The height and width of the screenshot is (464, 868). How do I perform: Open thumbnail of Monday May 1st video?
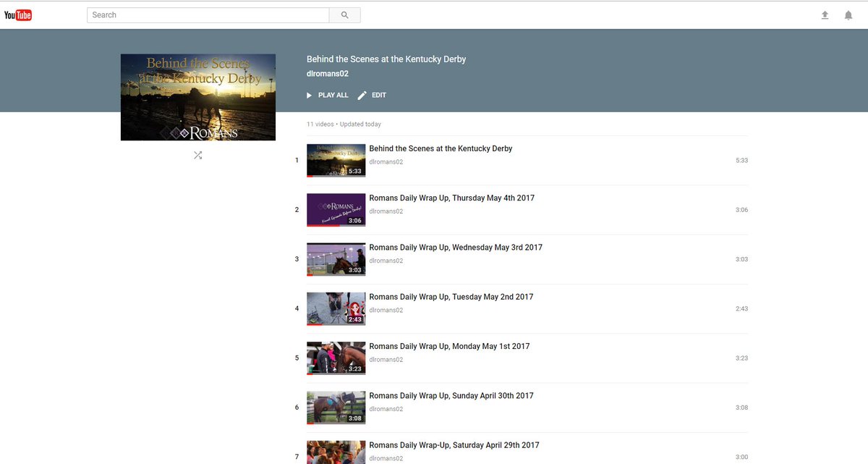[x=336, y=358]
